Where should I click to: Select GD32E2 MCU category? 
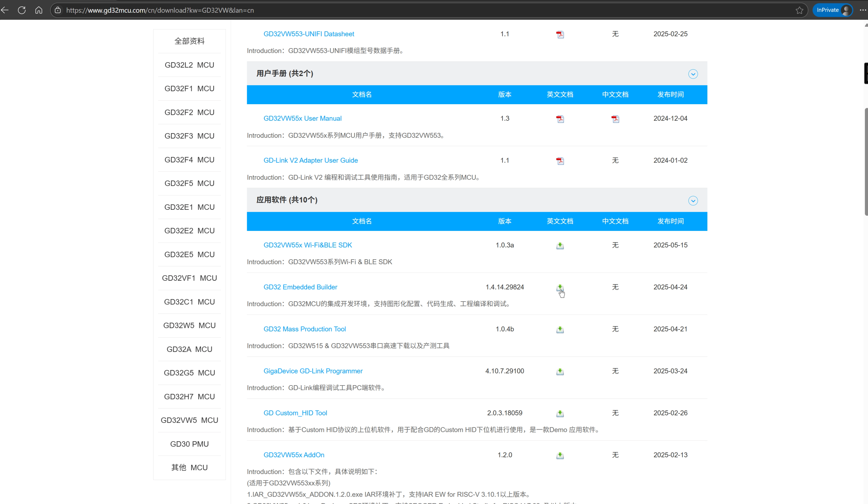tap(189, 231)
